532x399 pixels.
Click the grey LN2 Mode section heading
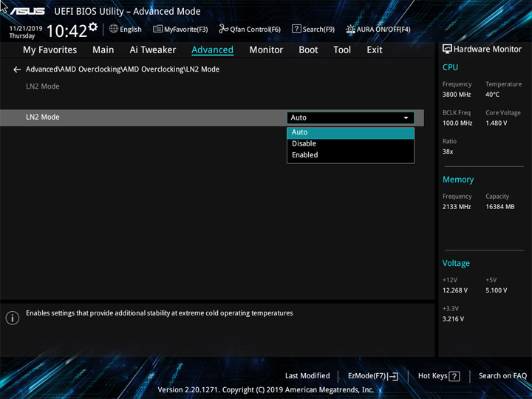[42, 86]
